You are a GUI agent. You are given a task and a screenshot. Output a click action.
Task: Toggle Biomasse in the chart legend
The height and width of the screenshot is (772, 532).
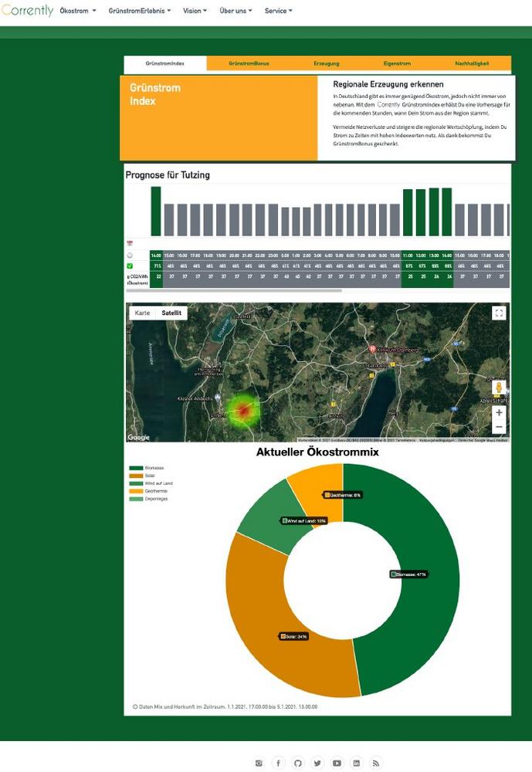(x=147, y=468)
